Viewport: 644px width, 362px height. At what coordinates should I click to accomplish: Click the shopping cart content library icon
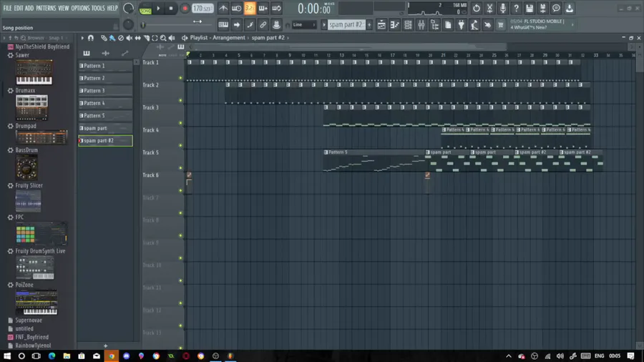pyautogui.click(x=501, y=25)
